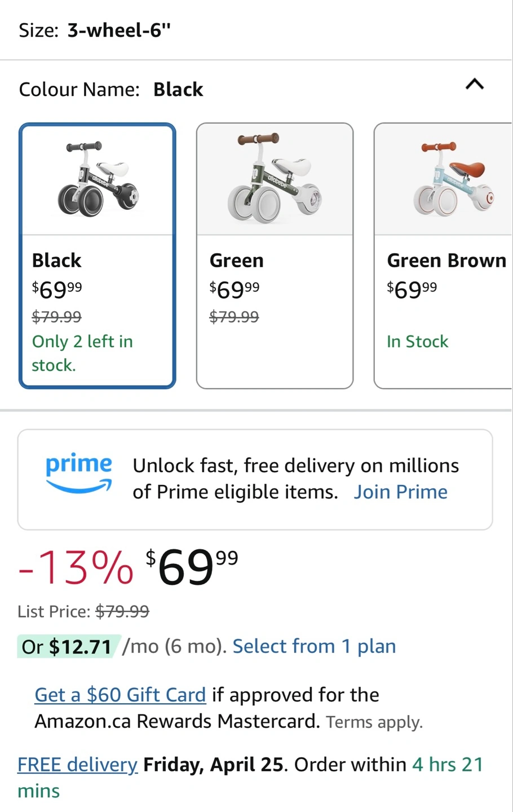Viewport: 513px width, 812px height.
Task: Open Select from 1 plan link
Action: pos(314,646)
